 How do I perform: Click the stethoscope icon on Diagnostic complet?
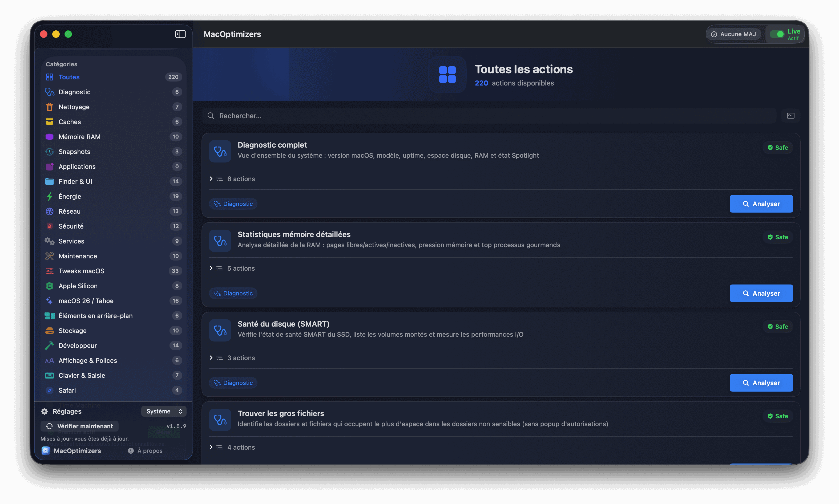pos(220,151)
